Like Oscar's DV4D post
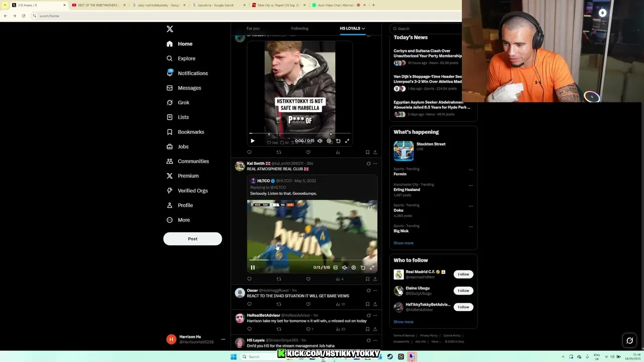Screen dimensions: 644x362 pos(308,304)
